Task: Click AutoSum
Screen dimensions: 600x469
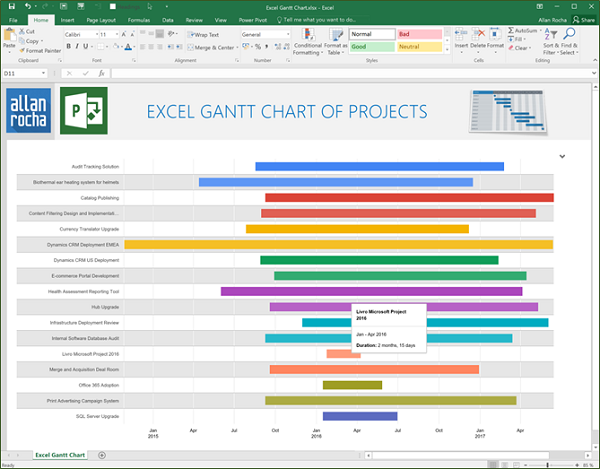Action: pyautogui.click(x=522, y=31)
